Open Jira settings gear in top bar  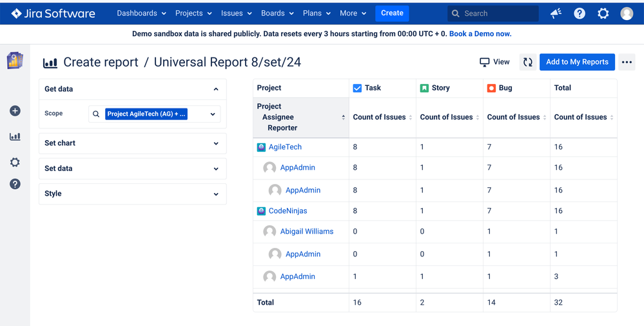pos(603,14)
